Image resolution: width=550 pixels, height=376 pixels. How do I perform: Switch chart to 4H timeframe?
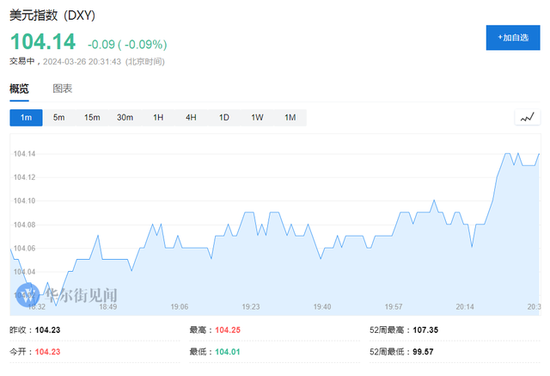[191, 118]
